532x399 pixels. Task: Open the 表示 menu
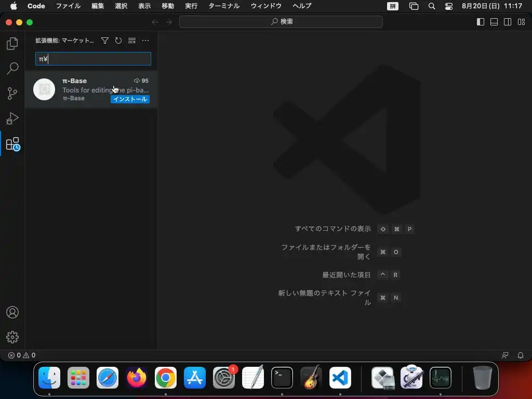click(x=144, y=6)
